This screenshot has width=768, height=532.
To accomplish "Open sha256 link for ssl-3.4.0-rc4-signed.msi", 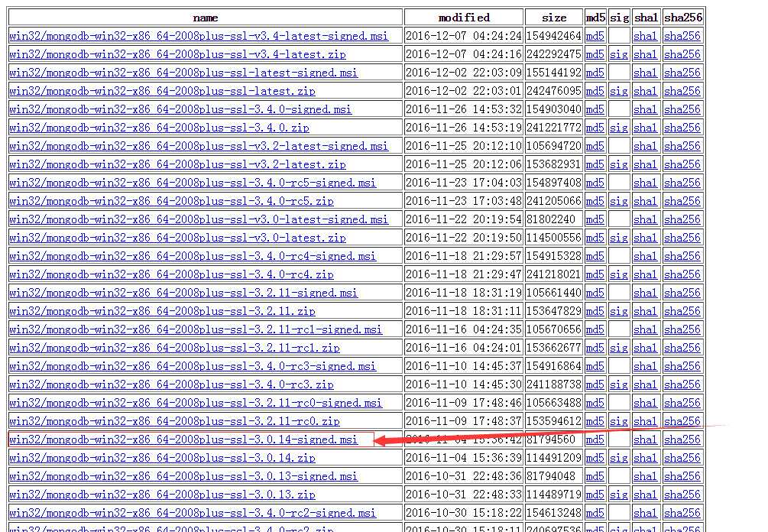I will pos(682,256).
